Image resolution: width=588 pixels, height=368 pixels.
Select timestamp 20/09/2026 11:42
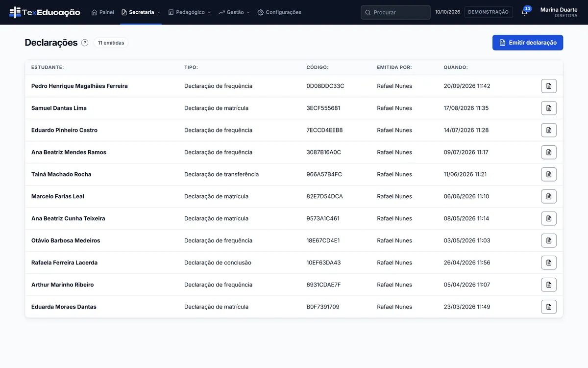point(467,86)
